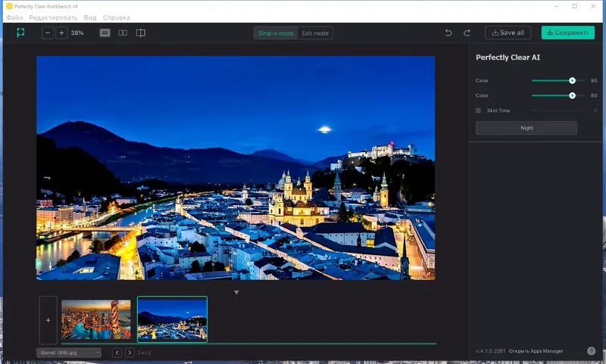Open the Файл menu
606x364 pixels.
click(x=14, y=17)
